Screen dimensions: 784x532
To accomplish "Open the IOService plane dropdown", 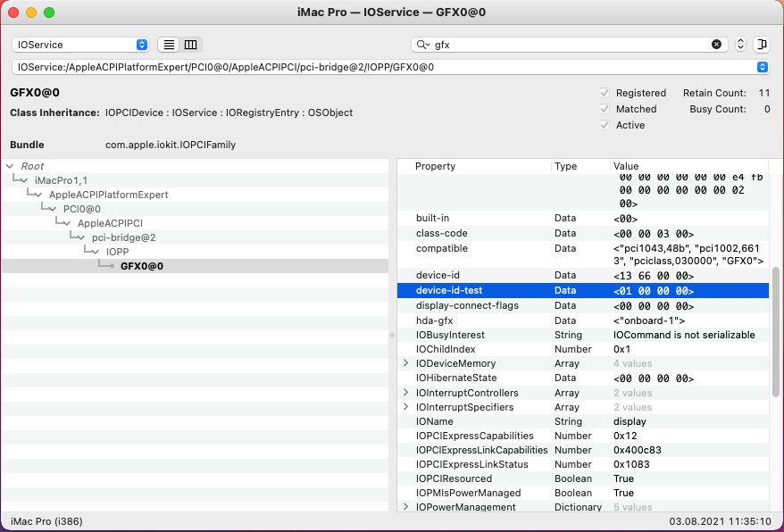I will point(80,45).
